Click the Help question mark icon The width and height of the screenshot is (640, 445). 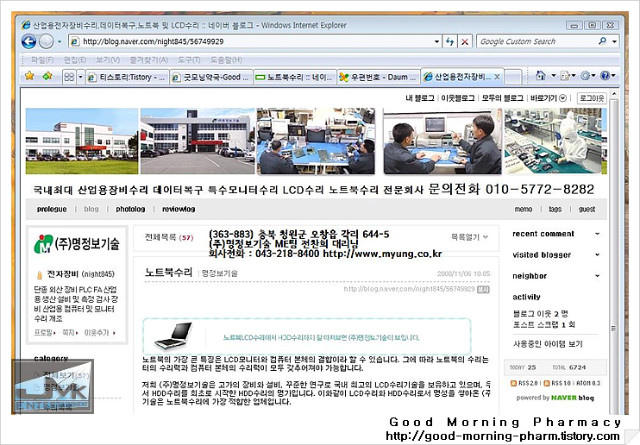pyautogui.click(x=605, y=76)
